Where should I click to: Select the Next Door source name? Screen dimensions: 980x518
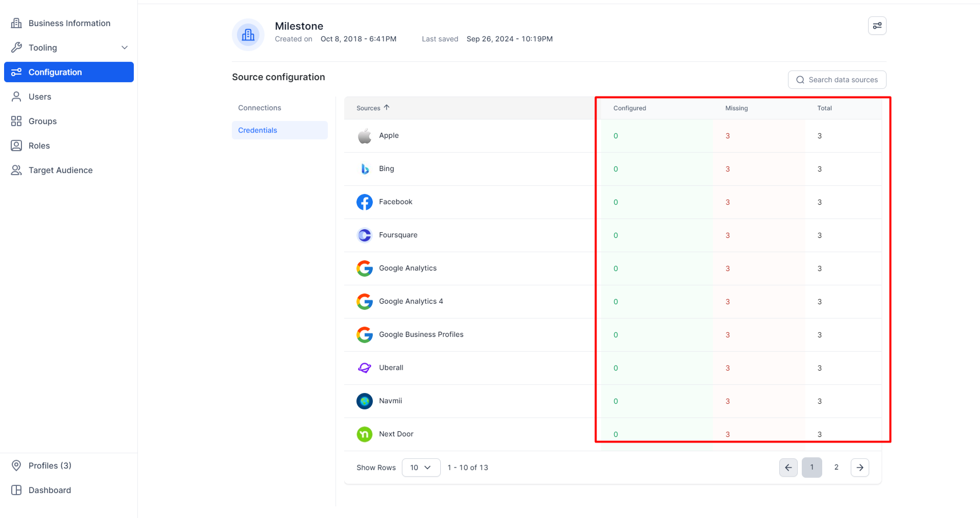coord(396,434)
